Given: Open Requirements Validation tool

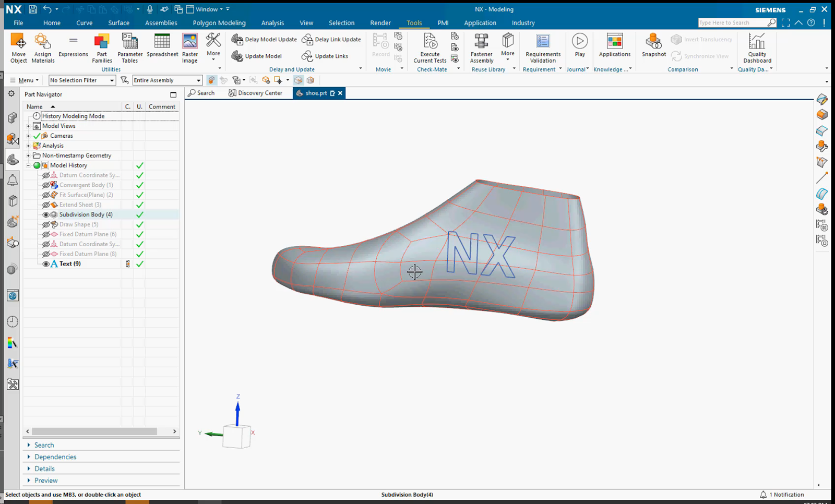Looking at the screenshot, I should tap(543, 48).
